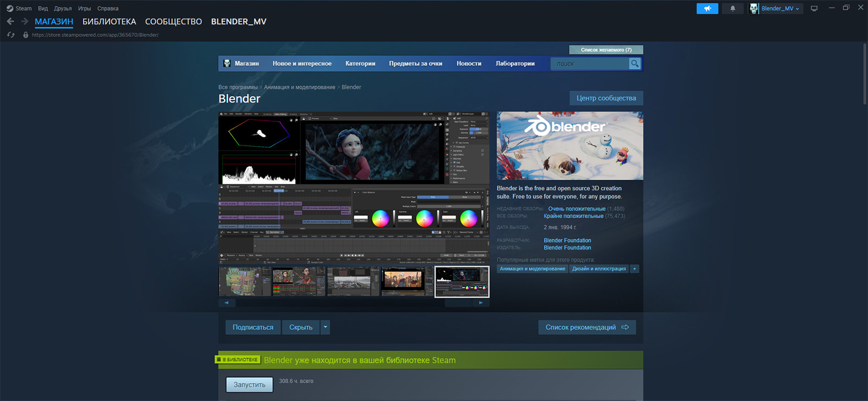Open the Вид menu
This screenshot has height=401, width=868.
[x=43, y=8]
